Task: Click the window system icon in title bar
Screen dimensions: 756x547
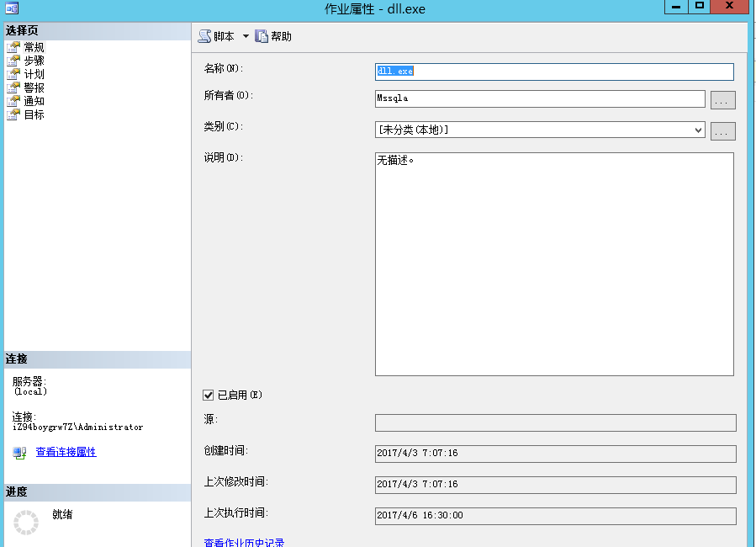Action: click(12, 8)
